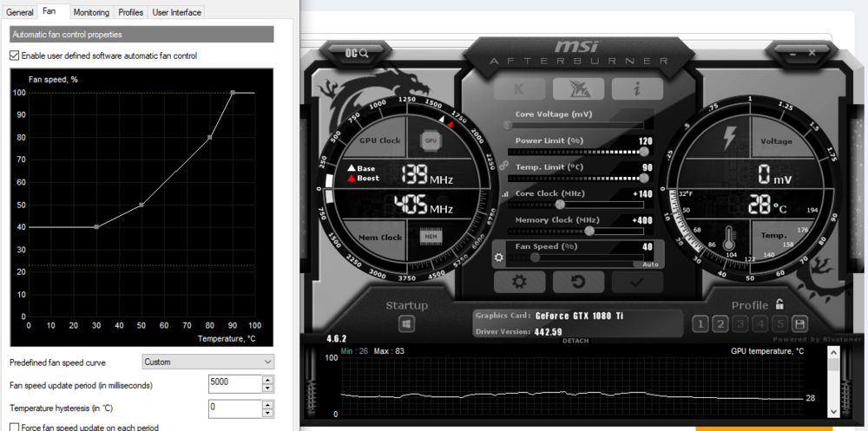Viewport: 868px width, 431px height.
Task: Click the fan curve point at 30°C
Action: pyautogui.click(x=96, y=227)
